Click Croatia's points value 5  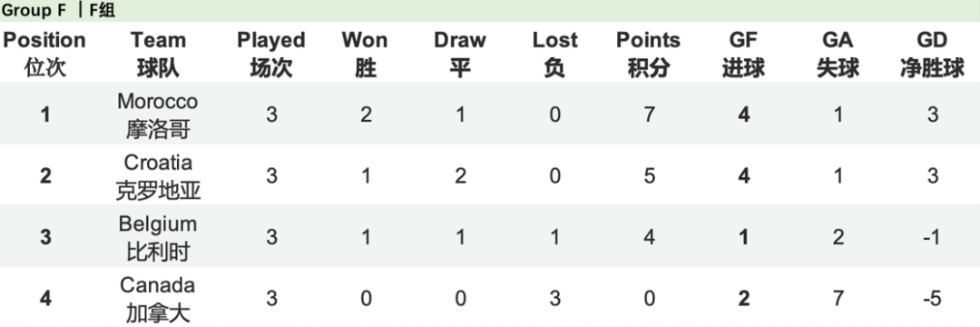650,176
